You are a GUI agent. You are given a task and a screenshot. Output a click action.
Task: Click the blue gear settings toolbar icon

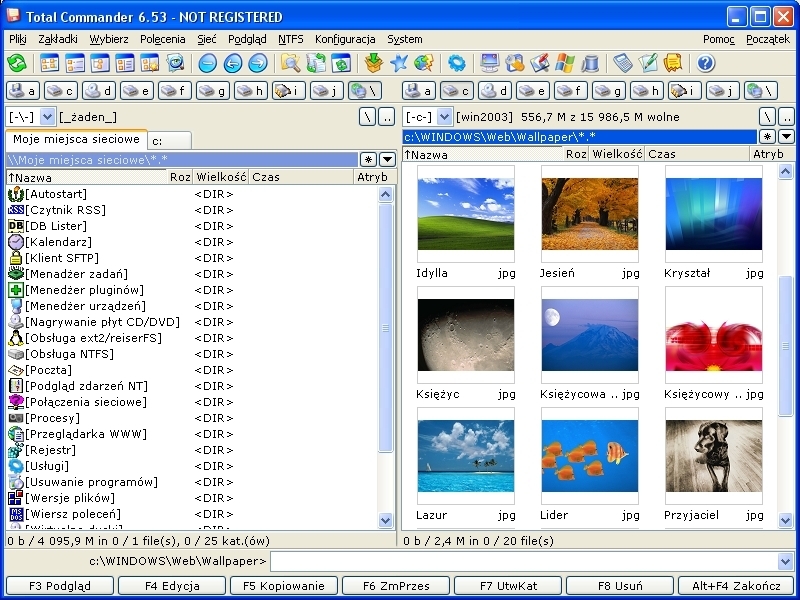click(x=456, y=63)
